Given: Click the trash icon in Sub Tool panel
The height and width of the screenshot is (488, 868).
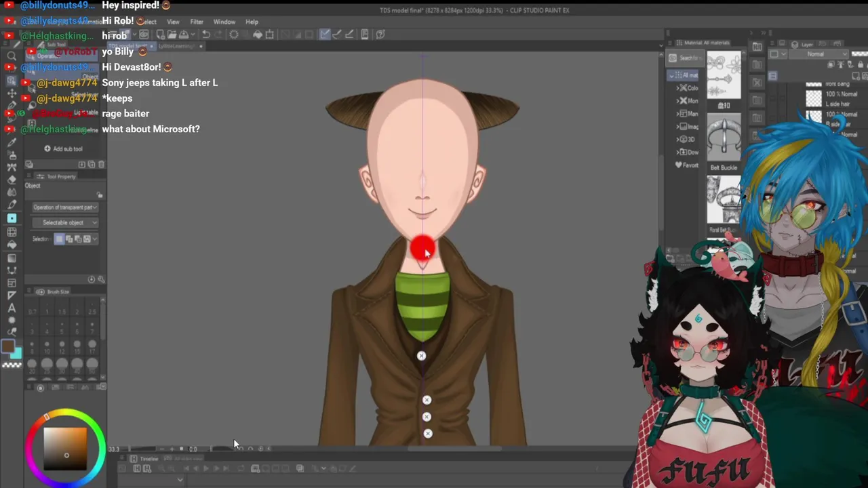Looking at the screenshot, I should (101, 165).
